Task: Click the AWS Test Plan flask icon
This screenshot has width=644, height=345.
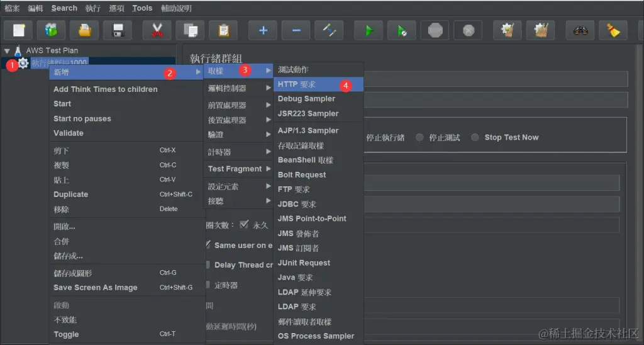Action: pos(18,50)
